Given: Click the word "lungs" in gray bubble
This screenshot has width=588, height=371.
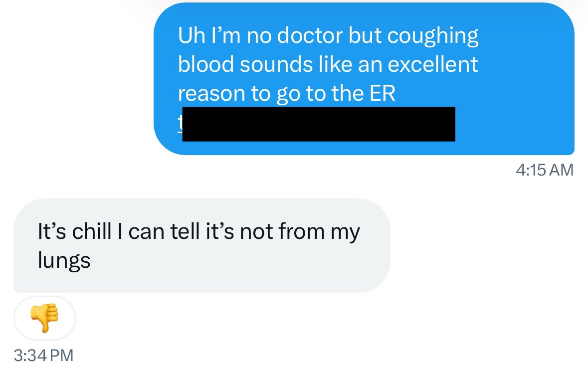Looking at the screenshot, I should pos(64,260).
